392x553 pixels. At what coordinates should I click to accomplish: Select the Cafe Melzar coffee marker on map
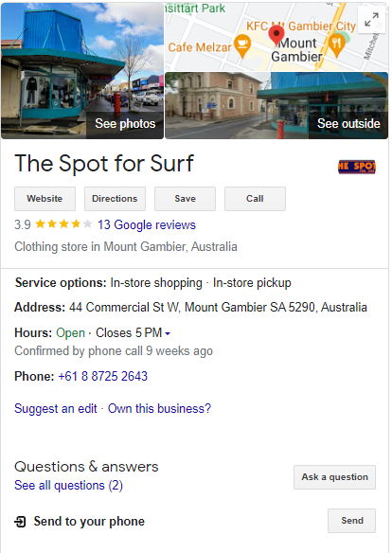tap(242, 45)
